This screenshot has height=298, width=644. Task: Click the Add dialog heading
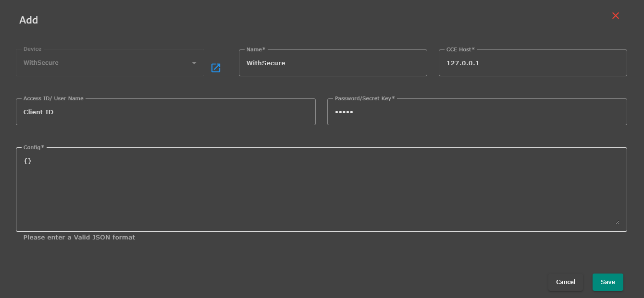click(29, 20)
